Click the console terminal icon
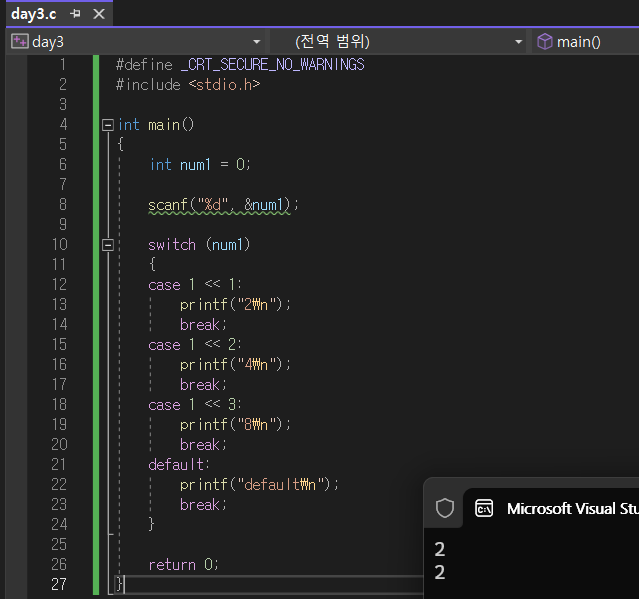The height and width of the screenshot is (599, 639). tap(484, 508)
